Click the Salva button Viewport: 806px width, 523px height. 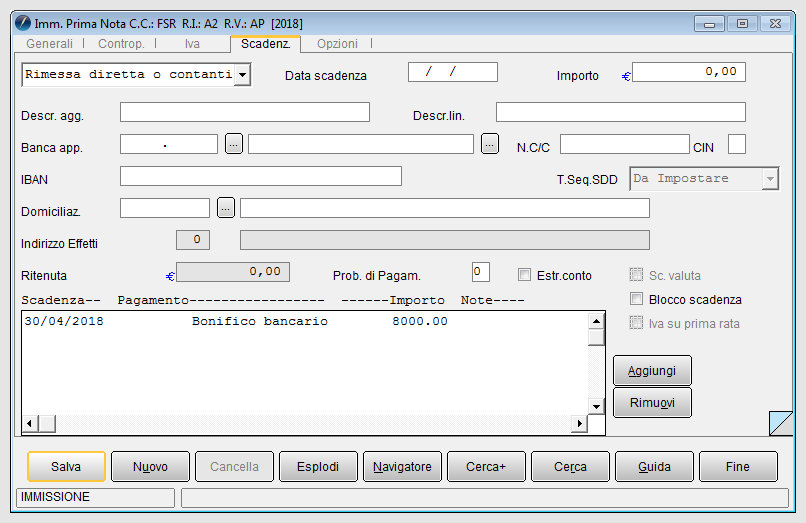(66, 466)
